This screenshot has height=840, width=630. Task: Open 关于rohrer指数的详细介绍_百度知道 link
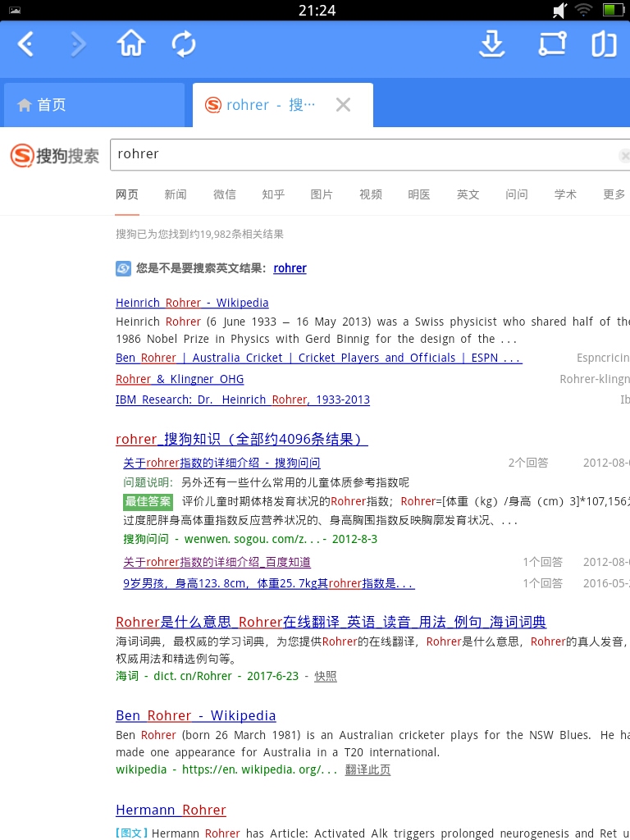pos(217,562)
